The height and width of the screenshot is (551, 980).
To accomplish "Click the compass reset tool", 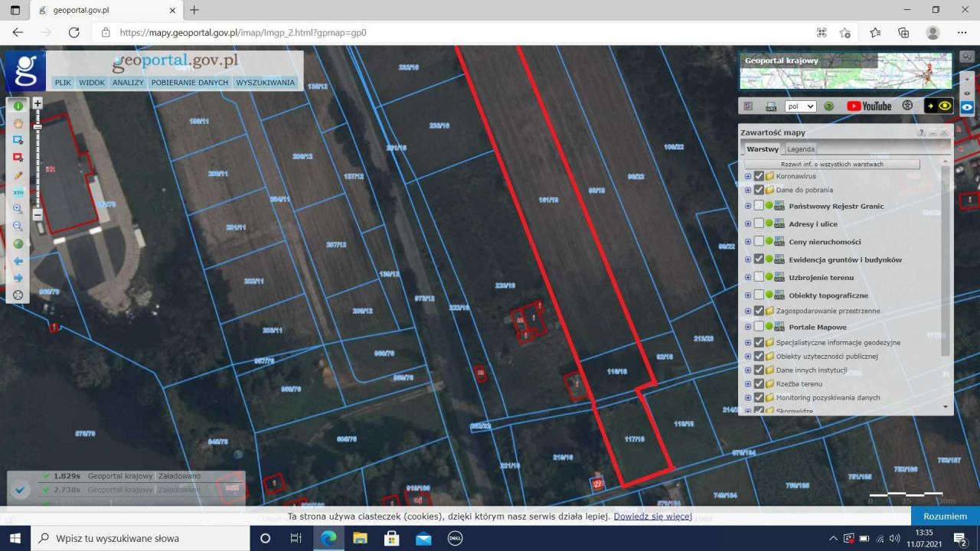I will tap(18, 295).
